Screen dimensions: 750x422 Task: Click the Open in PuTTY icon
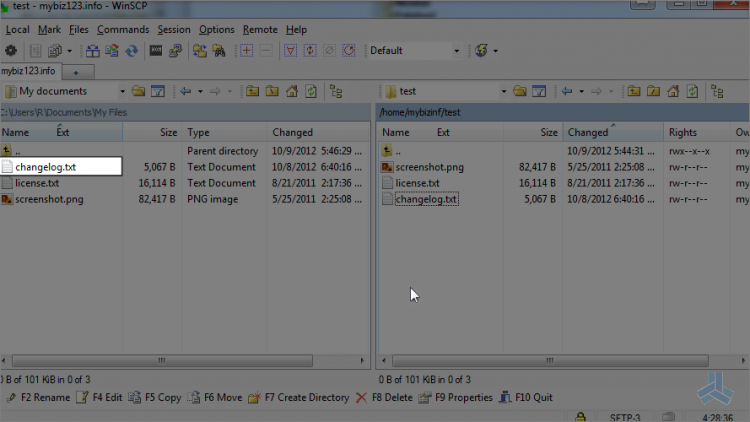(176, 50)
